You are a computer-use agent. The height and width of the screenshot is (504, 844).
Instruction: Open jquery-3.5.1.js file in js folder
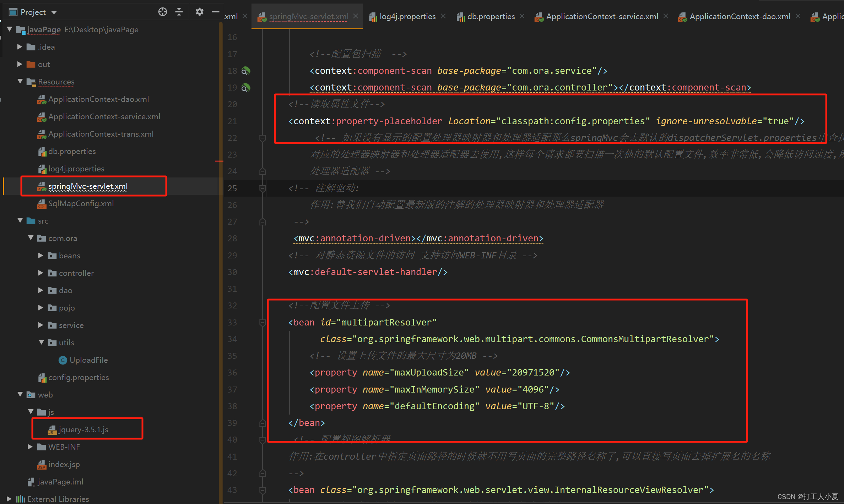pos(83,429)
